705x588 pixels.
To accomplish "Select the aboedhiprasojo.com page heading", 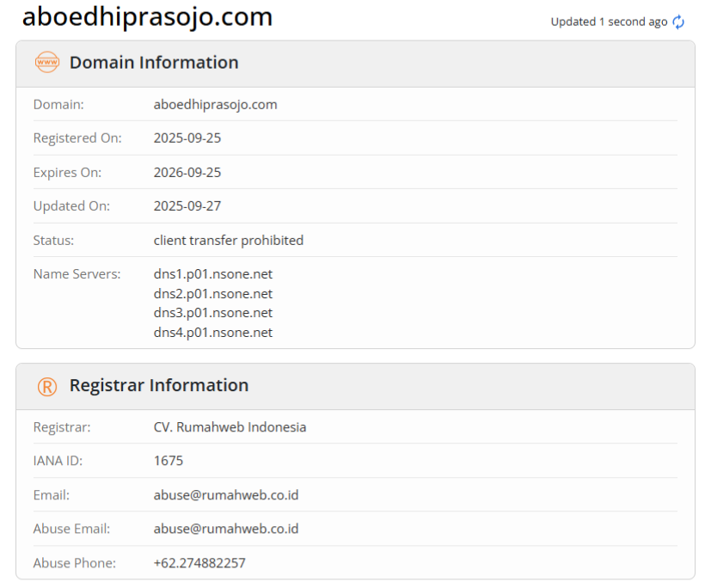I will coord(148,17).
